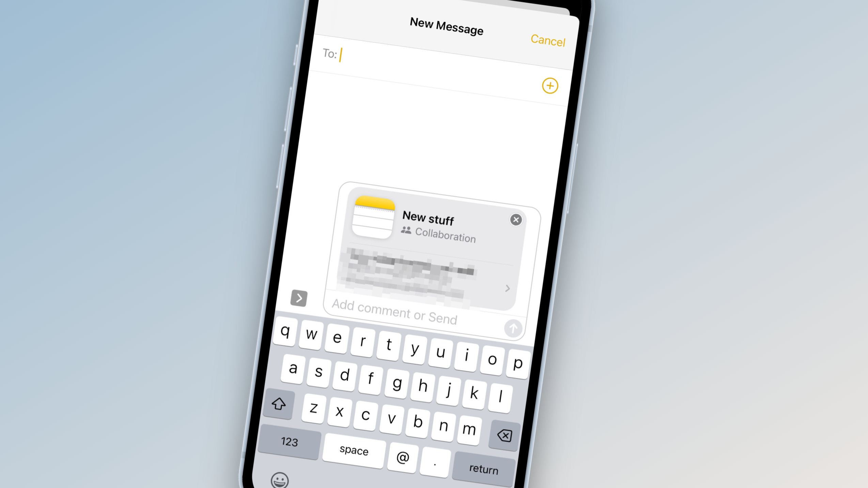Tap the emoji keyboard smiley icon

pyautogui.click(x=279, y=479)
